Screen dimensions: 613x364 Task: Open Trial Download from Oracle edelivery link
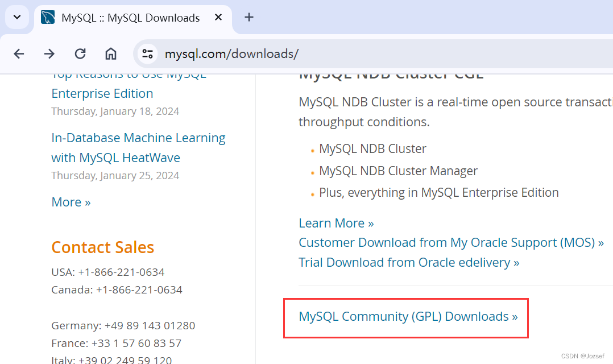pyautogui.click(x=409, y=262)
